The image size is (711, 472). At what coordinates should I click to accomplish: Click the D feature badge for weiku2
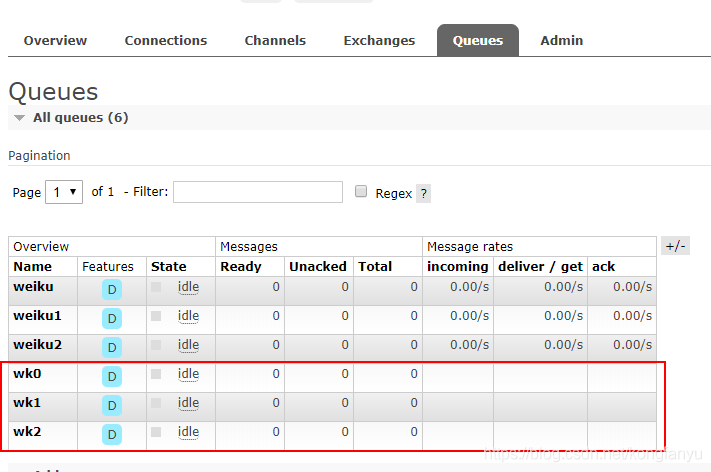coord(112,347)
